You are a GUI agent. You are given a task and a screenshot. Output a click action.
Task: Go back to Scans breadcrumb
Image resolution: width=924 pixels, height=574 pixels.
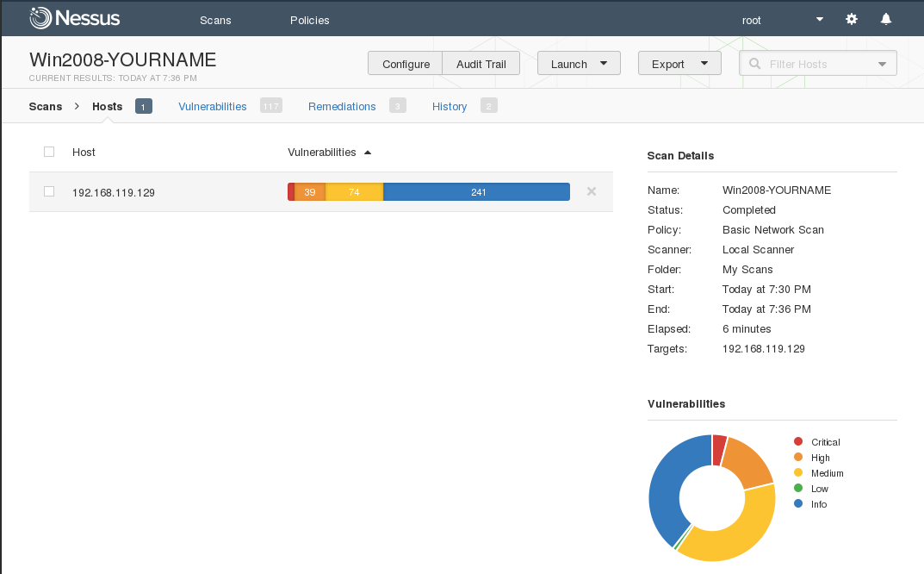pos(46,106)
